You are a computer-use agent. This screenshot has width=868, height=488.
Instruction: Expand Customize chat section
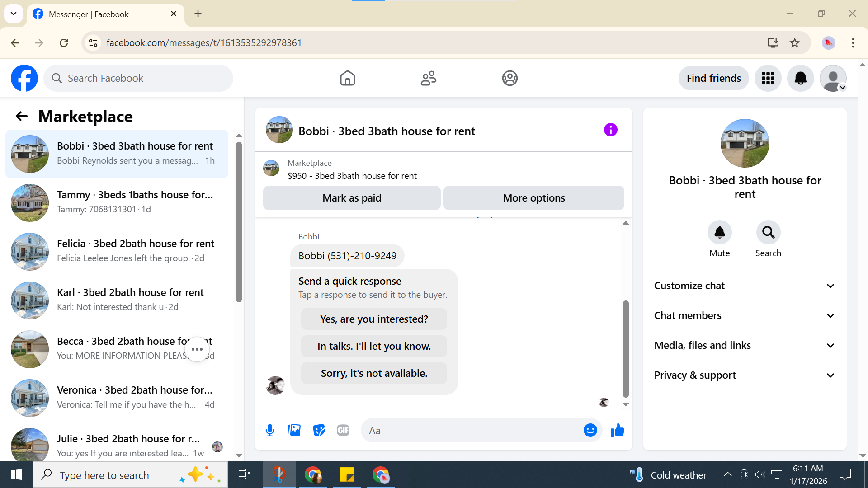pos(745,286)
